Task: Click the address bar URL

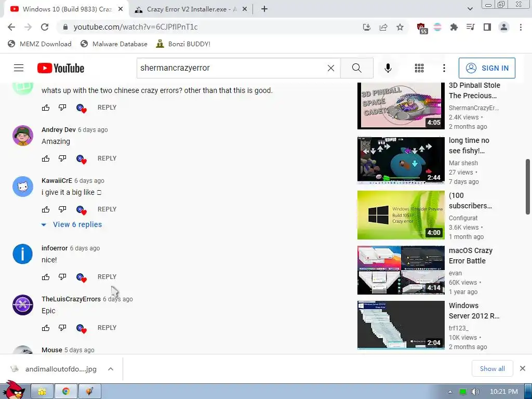Action: tap(136, 27)
